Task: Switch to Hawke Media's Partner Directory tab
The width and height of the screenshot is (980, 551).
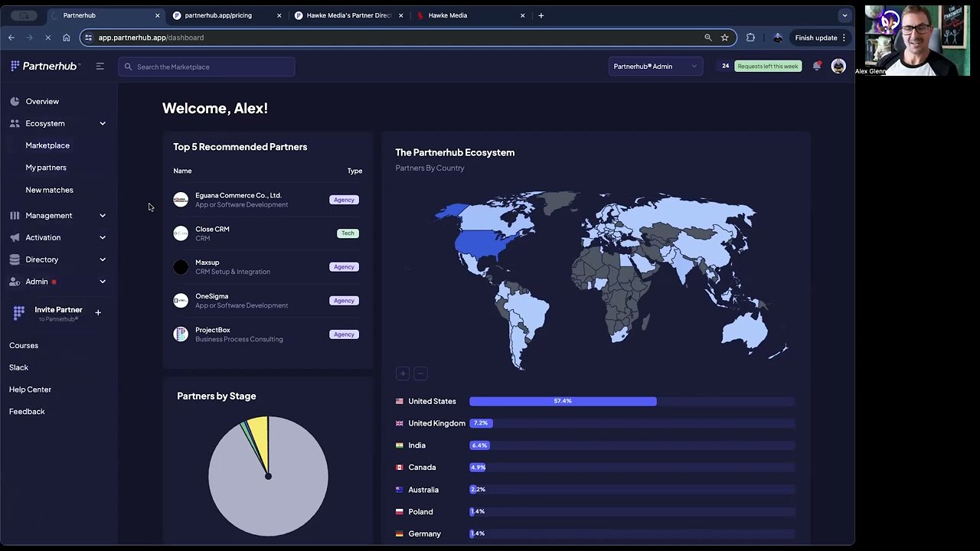Action: tap(350, 15)
